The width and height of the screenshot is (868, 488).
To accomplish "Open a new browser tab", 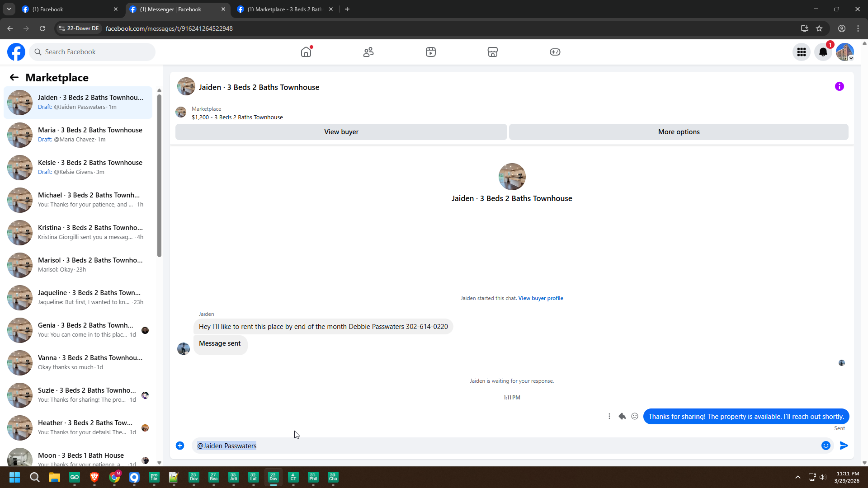I will click(x=347, y=9).
